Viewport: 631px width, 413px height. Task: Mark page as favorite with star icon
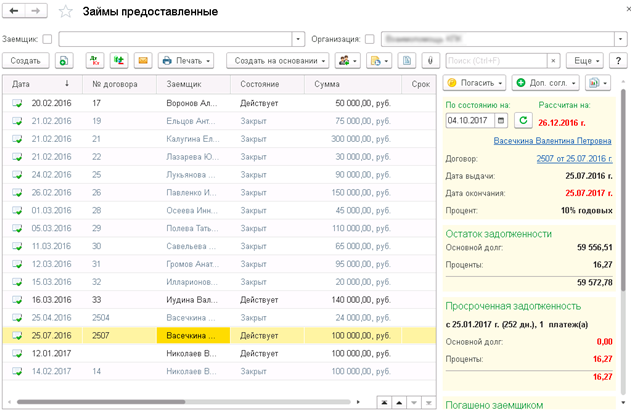tap(66, 12)
